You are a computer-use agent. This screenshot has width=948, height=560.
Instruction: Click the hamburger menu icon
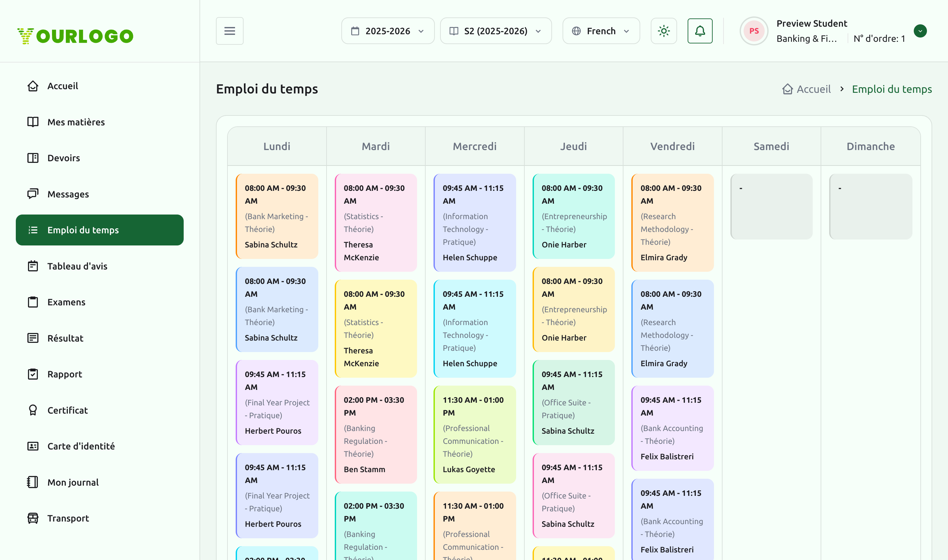pyautogui.click(x=229, y=31)
